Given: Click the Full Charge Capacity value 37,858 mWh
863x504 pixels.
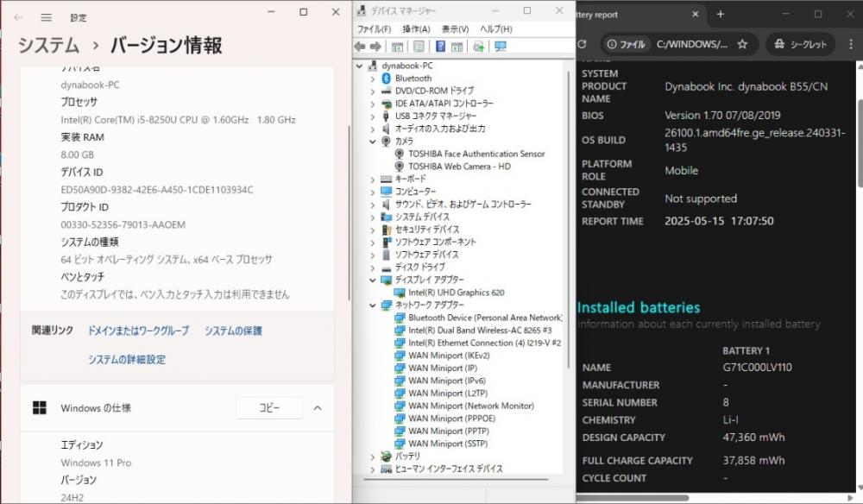Looking at the screenshot, I should click(753, 461).
